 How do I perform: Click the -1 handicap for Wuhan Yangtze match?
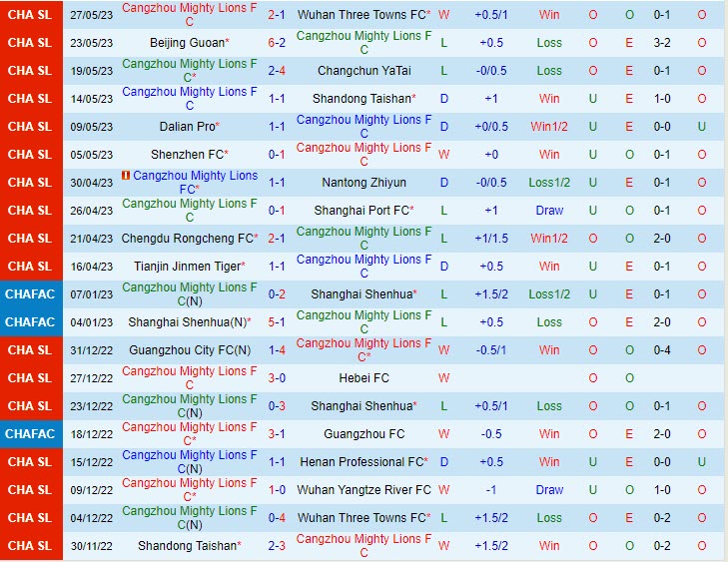(491, 489)
